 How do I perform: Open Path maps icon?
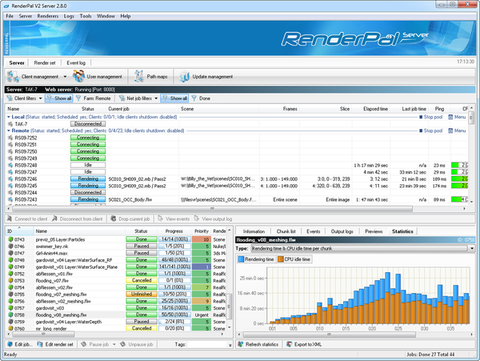(x=139, y=77)
